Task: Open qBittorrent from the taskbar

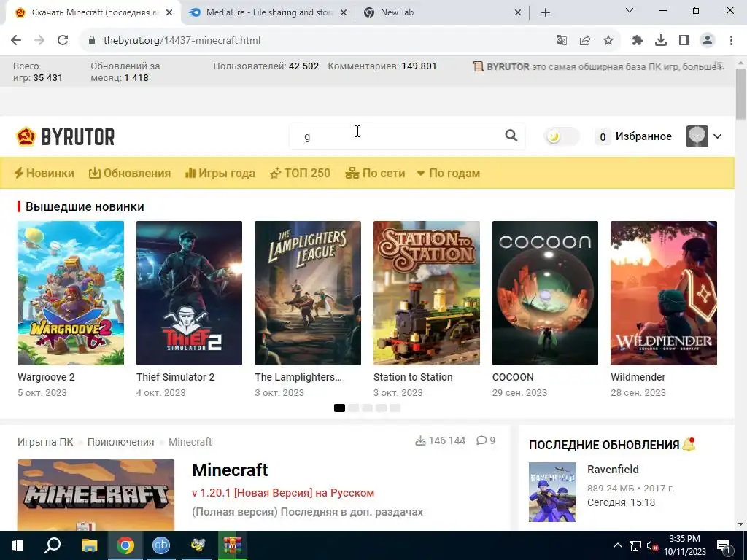Action: 161,545
